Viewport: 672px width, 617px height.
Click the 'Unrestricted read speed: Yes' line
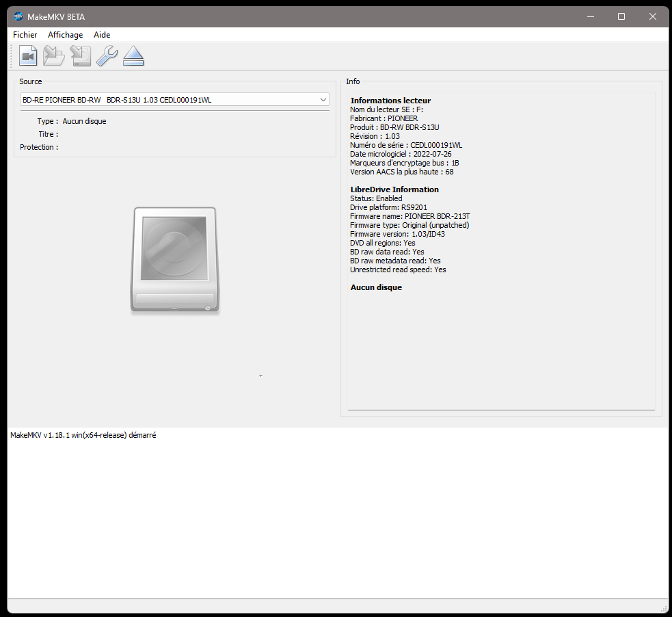tap(398, 270)
